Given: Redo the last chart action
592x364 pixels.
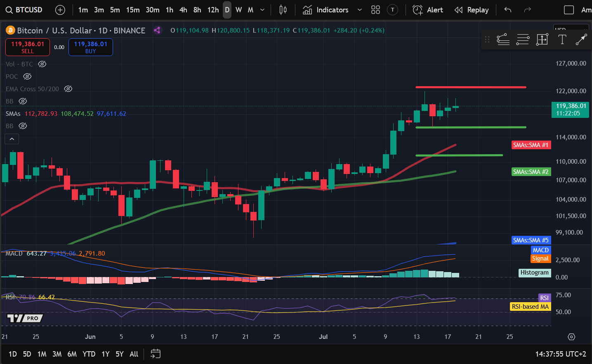Looking at the screenshot, I should click(x=527, y=10).
